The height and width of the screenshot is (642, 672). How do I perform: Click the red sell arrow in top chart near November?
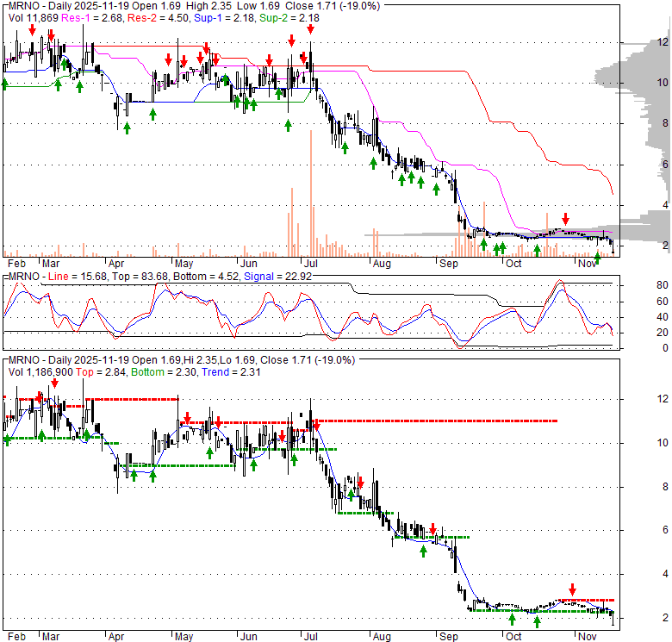click(x=566, y=218)
